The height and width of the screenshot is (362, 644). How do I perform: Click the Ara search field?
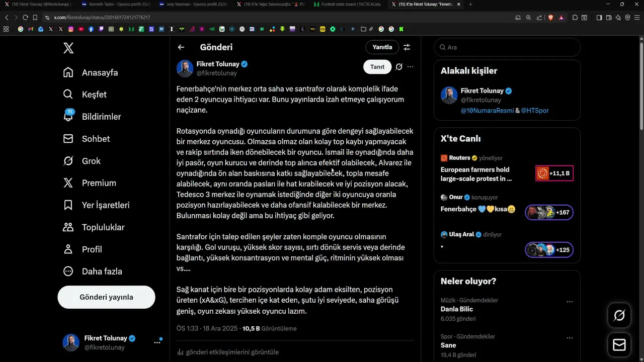point(507,47)
